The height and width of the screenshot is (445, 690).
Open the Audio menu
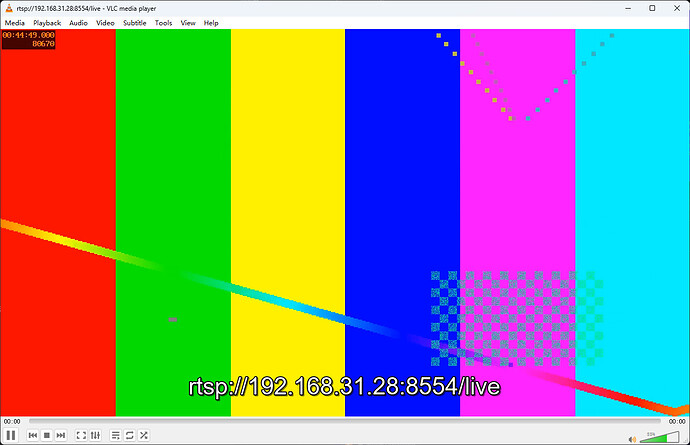pos(78,23)
